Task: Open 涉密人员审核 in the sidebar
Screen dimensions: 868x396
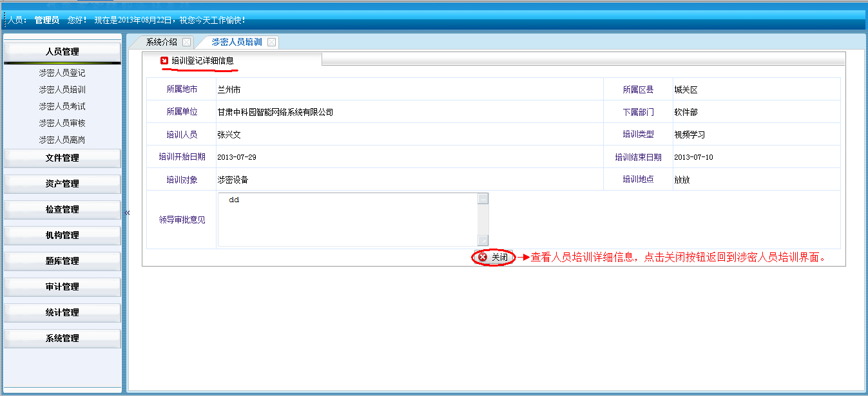Action: [x=63, y=123]
